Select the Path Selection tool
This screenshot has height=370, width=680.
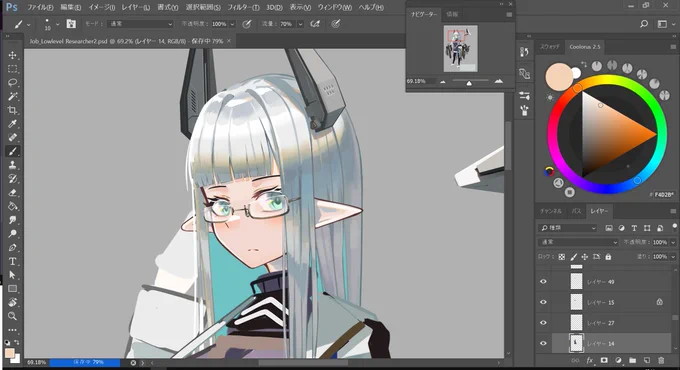12,275
